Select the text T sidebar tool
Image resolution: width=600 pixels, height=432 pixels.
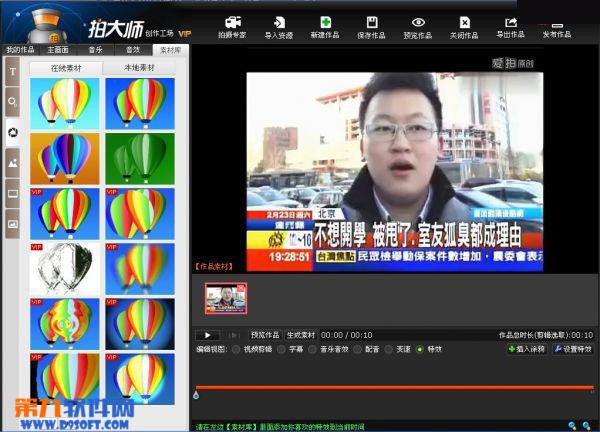[x=13, y=72]
